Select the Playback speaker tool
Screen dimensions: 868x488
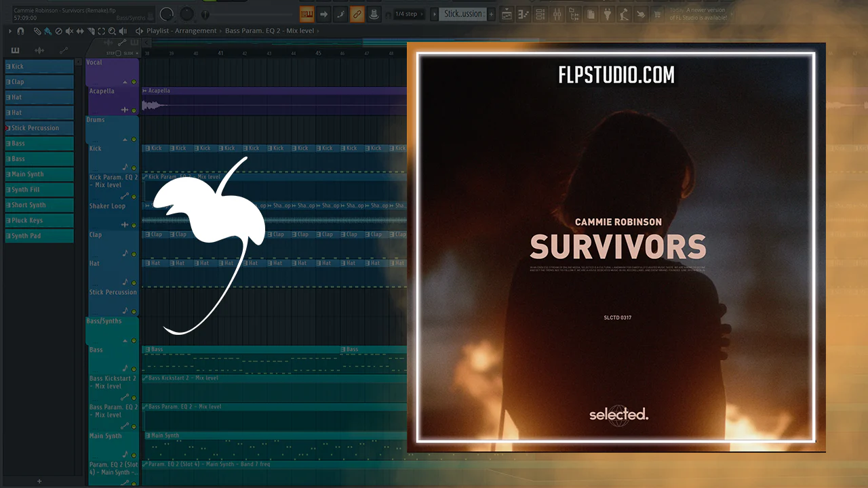point(123,30)
